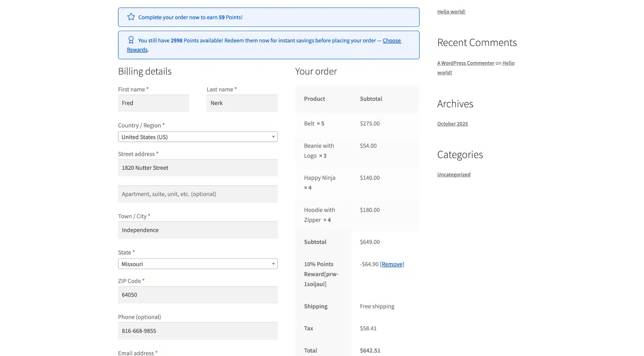Click the $58.41 tax amount
Viewport: 644px width, 356px height.
click(368, 329)
